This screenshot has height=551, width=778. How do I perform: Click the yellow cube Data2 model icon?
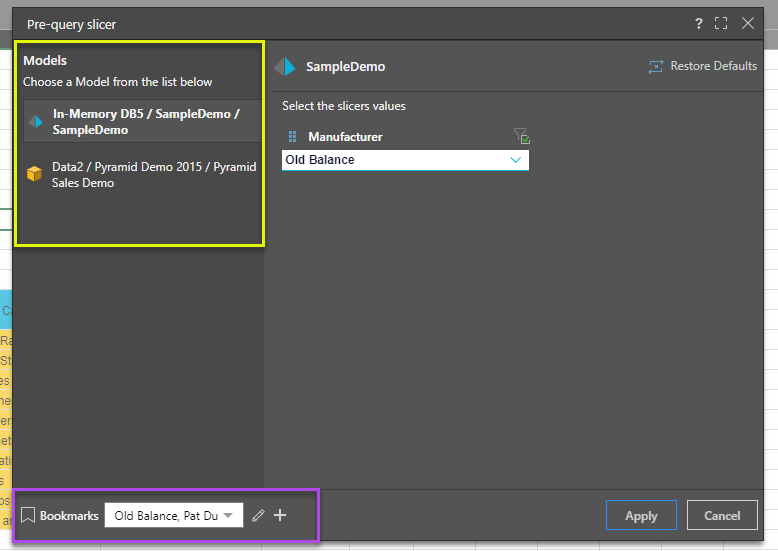tap(35, 175)
